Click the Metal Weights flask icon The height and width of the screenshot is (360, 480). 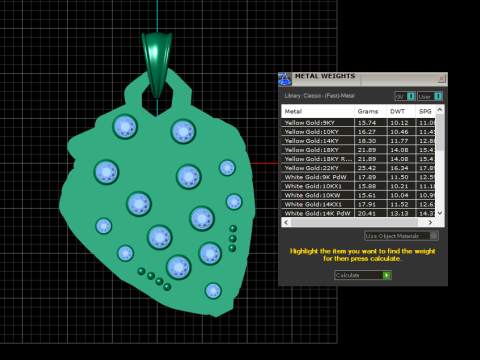(x=285, y=79)
